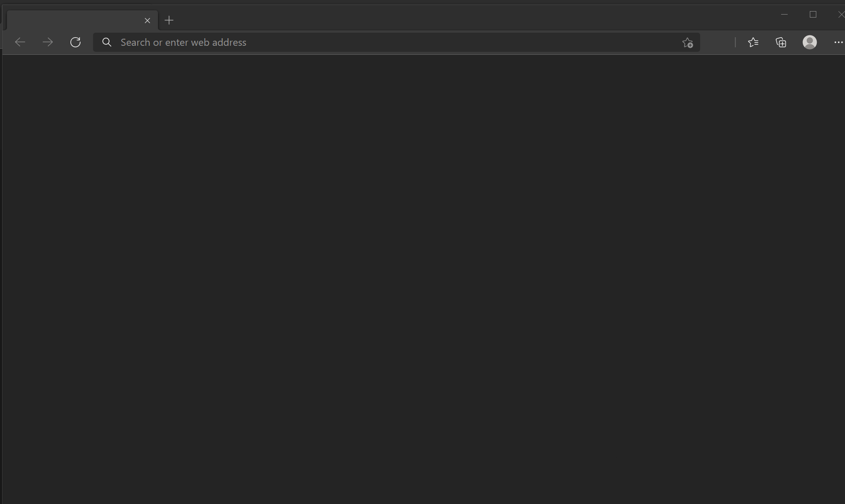Close the current blank tab
Image resolution: width=845 pixels, height=504 pixels.
point(147,21)
